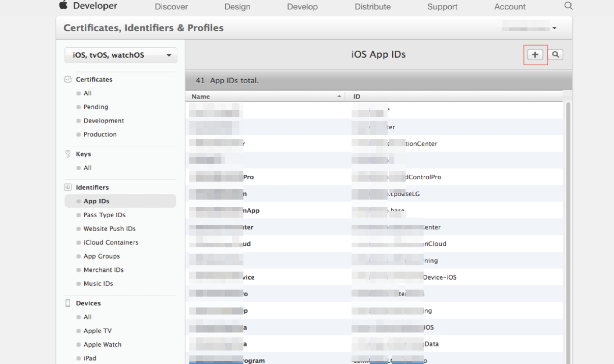
Task: Select Pass Type IDs
Action: click(105, 215)
